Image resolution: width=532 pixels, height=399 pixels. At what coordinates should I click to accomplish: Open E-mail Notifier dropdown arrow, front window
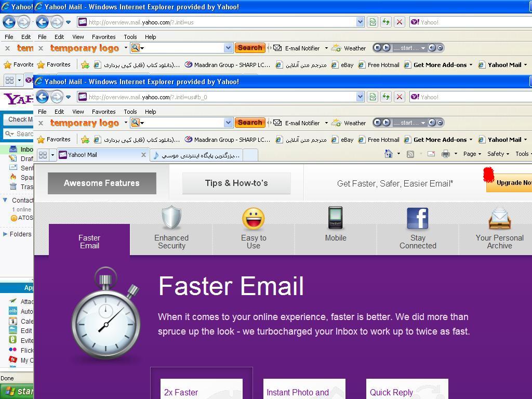(x=326, y=123)
